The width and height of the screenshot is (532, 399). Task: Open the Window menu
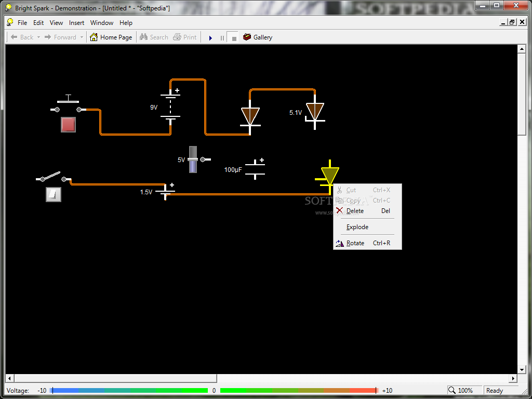click(102, 23)
